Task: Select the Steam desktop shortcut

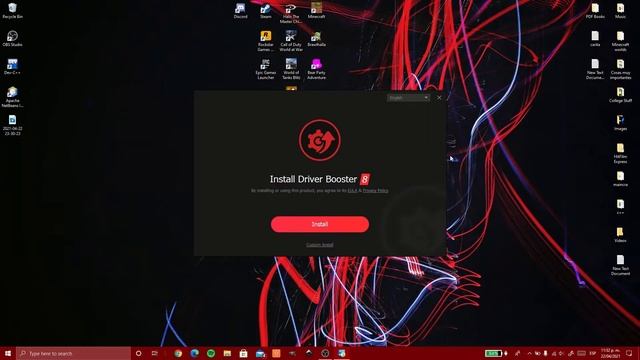Action: pos(266,11)
